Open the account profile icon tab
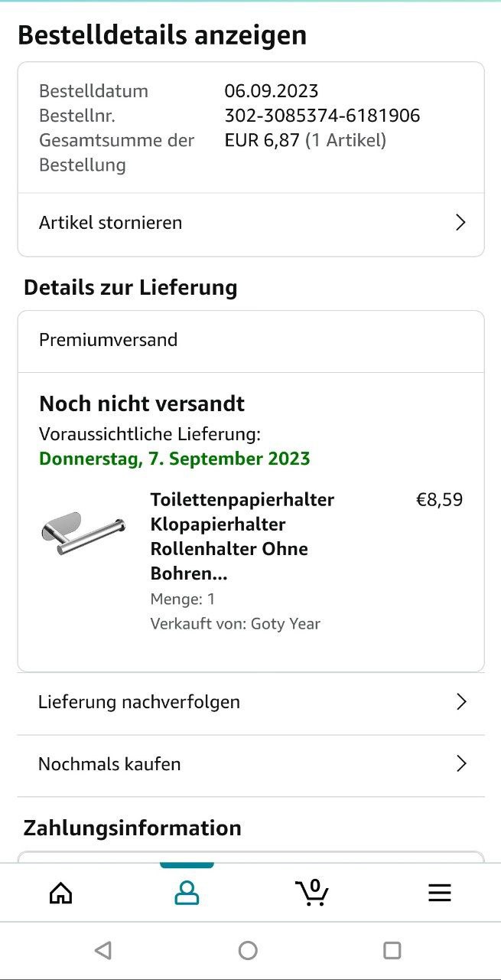501x980 pixels. coord(187,893)
